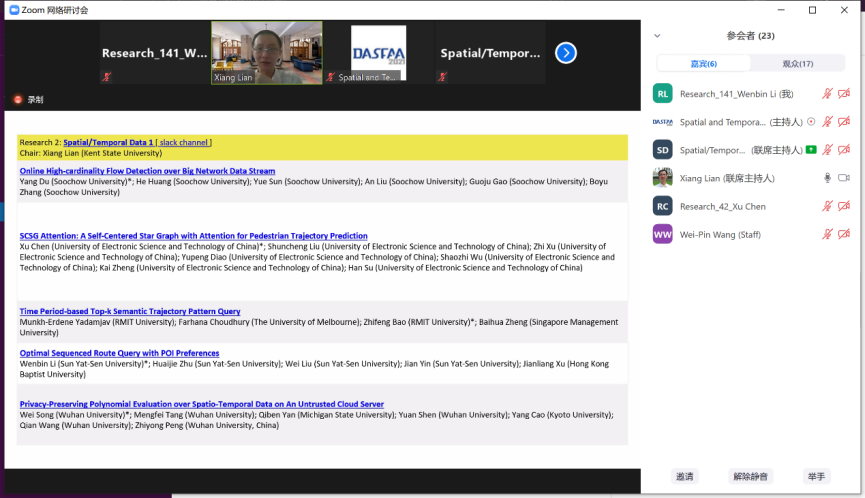Show next video thumbnails with the blue arrow
The width and height of the screenshot is (865, 498).
coord(566,53)
